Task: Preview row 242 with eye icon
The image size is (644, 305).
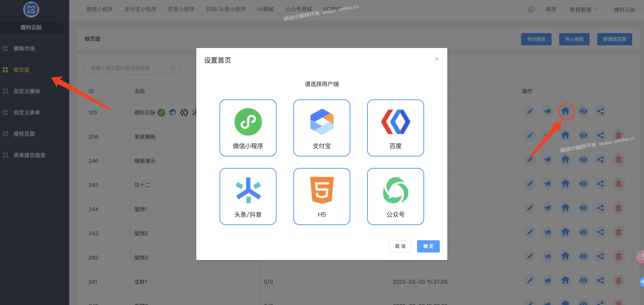Action: [583, 256]
